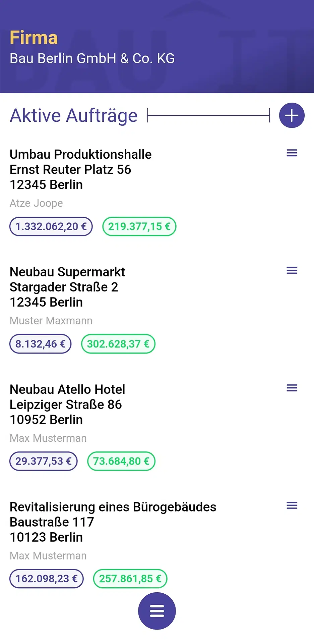Open Revitalisierung eines Bürogebäudes order
Screen dimensions: 314x644
(113, 507)
